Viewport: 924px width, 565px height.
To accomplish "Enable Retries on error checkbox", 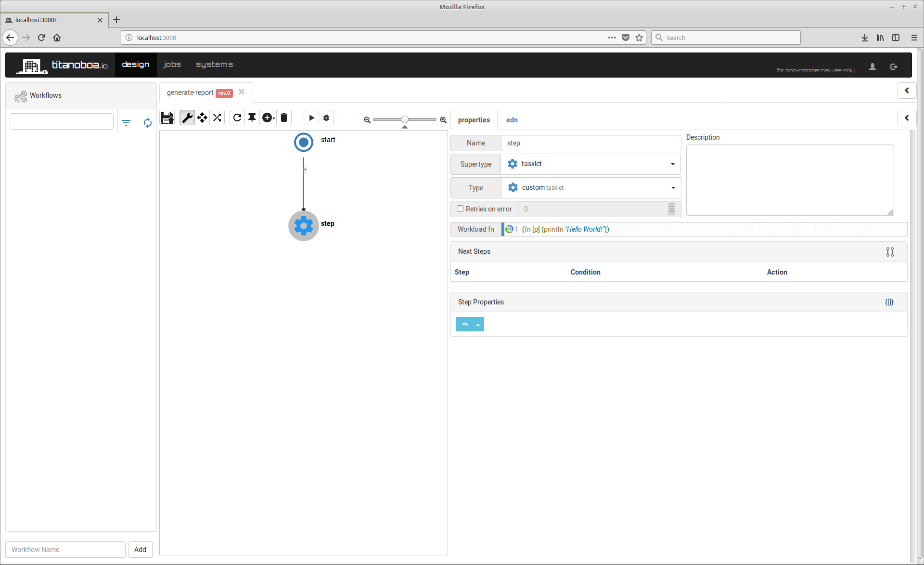I will (x=460, y=209).
